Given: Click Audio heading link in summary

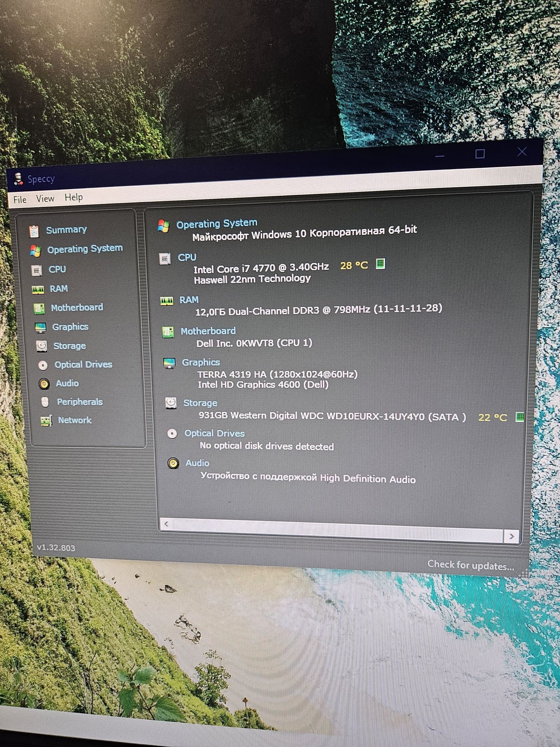Looking at the screenshot, I should 198,463.
